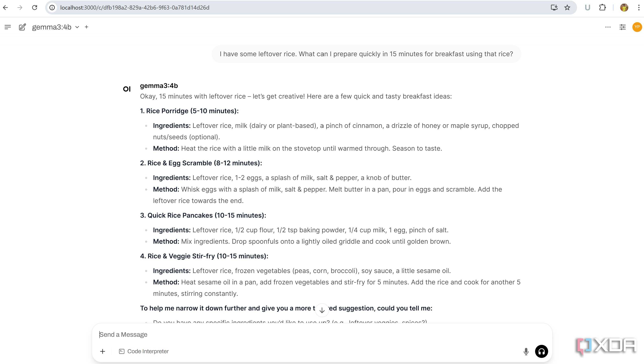Screen dimensions: 644x364
Task: Click the gemma3:4b response name label
Action: pos(159,86)
